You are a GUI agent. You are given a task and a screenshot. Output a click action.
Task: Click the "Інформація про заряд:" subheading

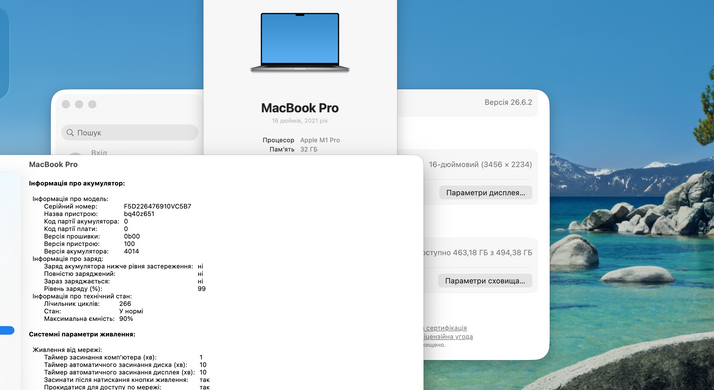68,259
